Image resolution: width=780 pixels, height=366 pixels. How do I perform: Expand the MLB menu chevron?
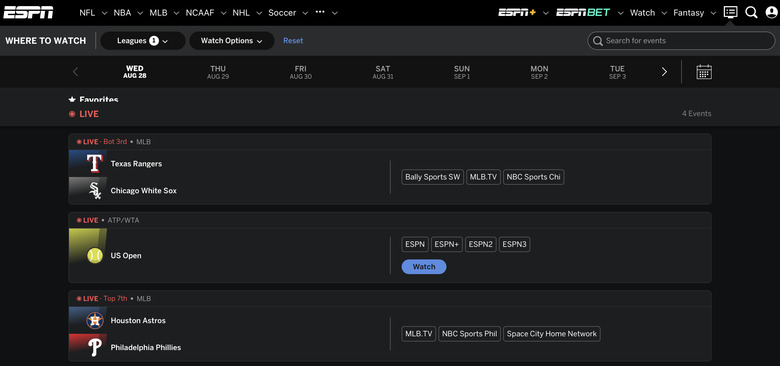[177, 13]
